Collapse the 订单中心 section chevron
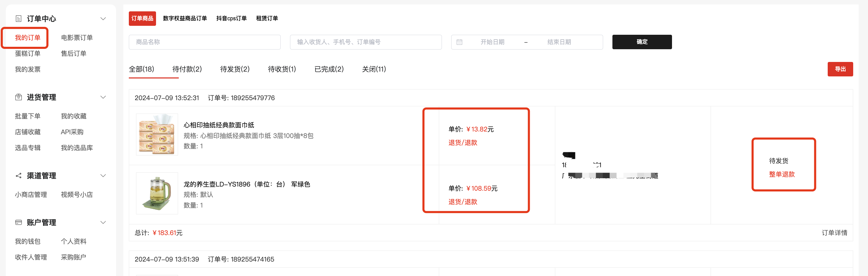The width and height of the screenshot is (868, 276). coord(103,19)
